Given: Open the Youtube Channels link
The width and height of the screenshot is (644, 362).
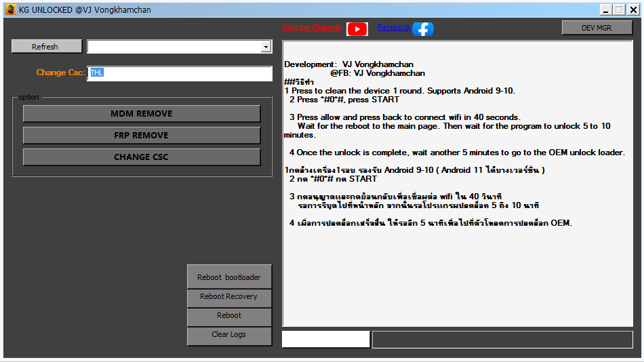Looking at the screenshot, I should (312, 27).
